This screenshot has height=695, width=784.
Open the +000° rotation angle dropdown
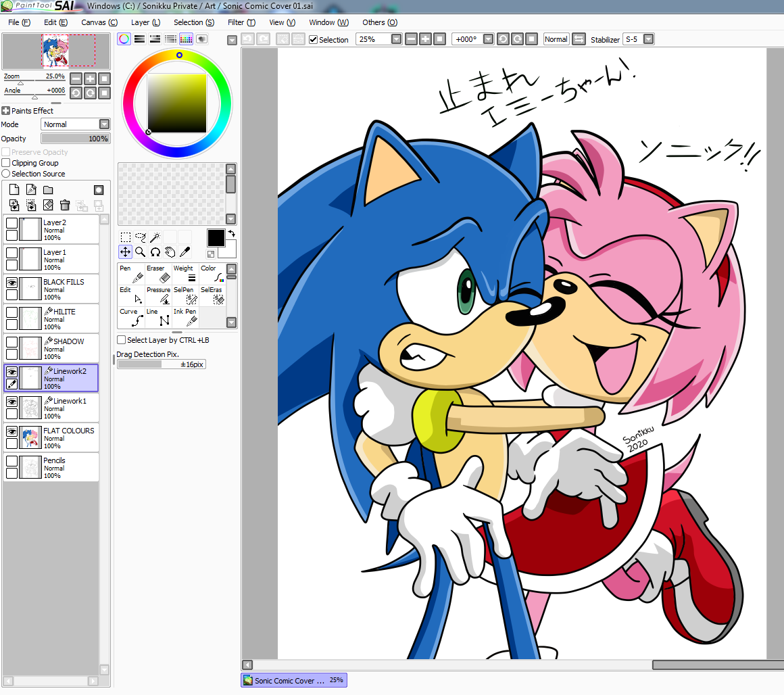coord(489,39)
